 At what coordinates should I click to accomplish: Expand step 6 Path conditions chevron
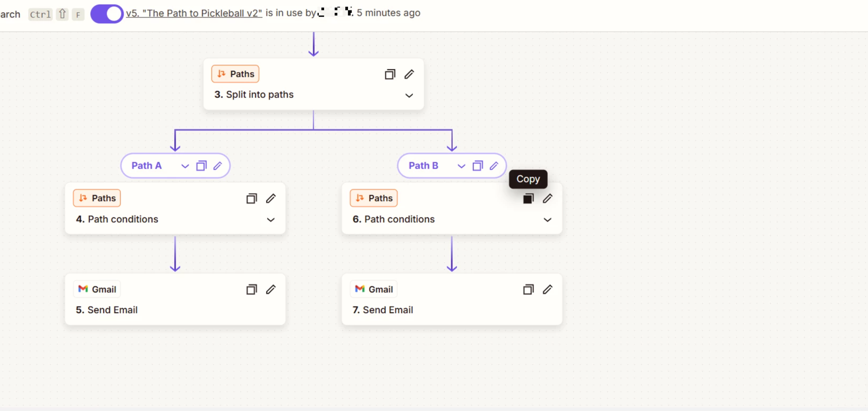click(x=547, y=220)
